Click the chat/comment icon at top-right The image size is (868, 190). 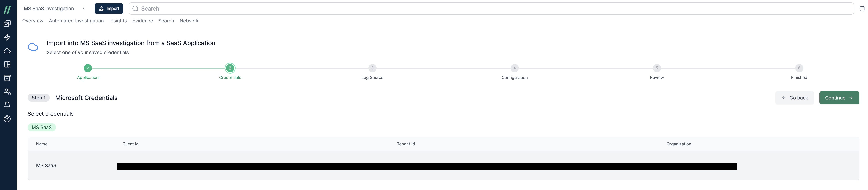(862, 8)
